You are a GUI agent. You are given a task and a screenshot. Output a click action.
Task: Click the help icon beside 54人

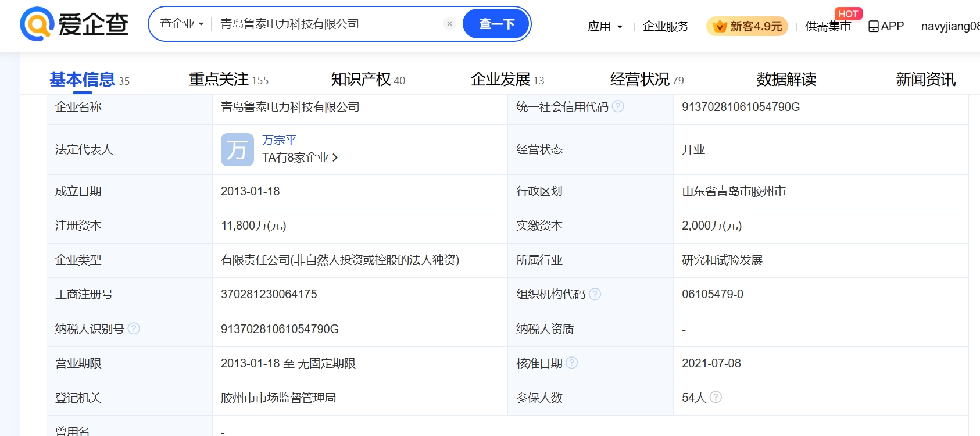[716, 397]
